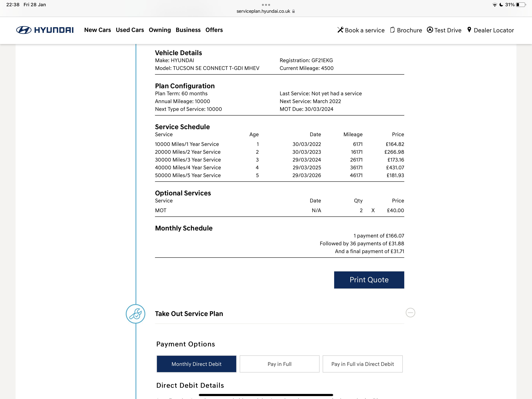Click the 1 payment of £166.07 line
This screenshot has width=532, height=399.
click(x=379, y=236)
